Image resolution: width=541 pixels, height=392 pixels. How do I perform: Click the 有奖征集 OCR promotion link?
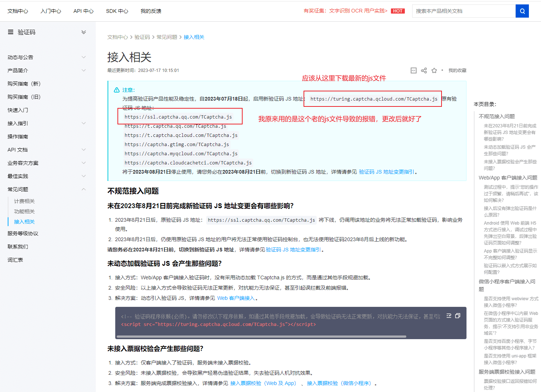tap(345, 11)
